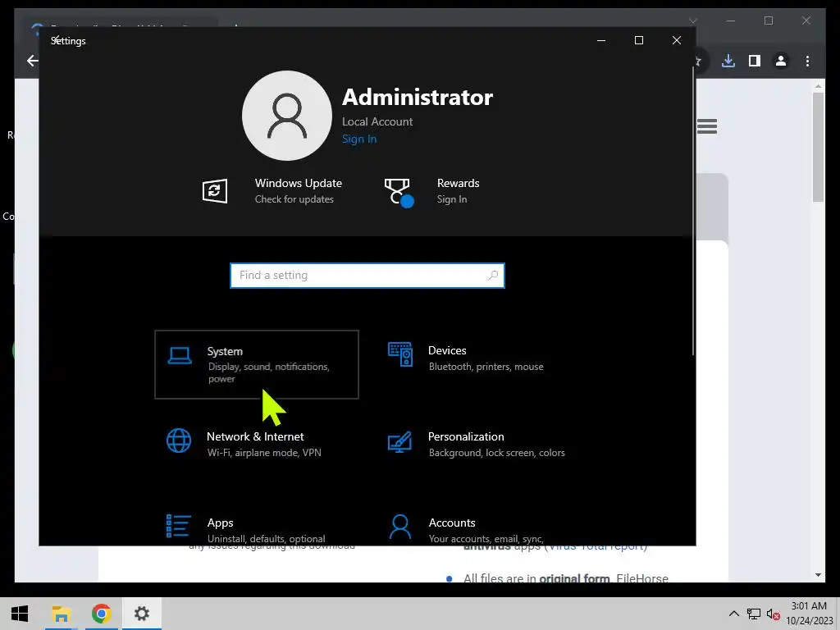Click the Windows Update refresh icon
840x630 pixels.
(215, 191)
